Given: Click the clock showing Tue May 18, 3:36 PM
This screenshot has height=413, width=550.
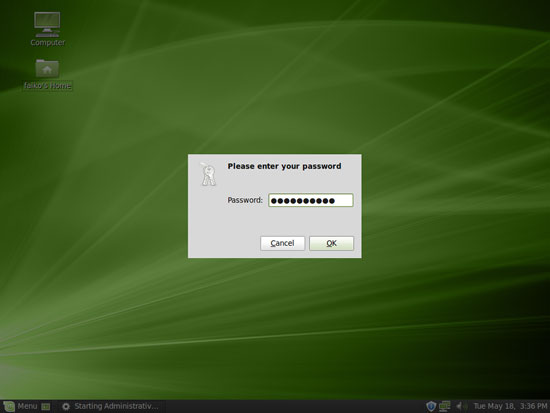Looking at the screenshot, I should 510,406.
